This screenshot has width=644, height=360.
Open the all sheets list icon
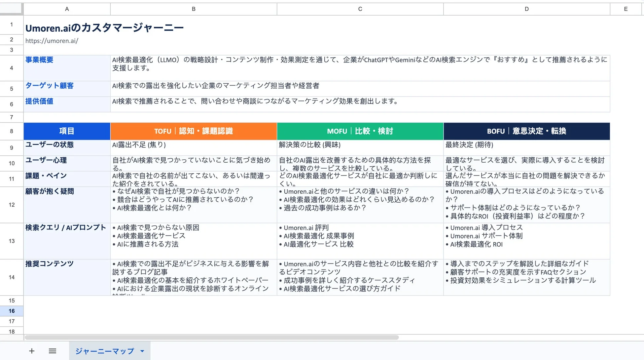click(x=53, y=351)
